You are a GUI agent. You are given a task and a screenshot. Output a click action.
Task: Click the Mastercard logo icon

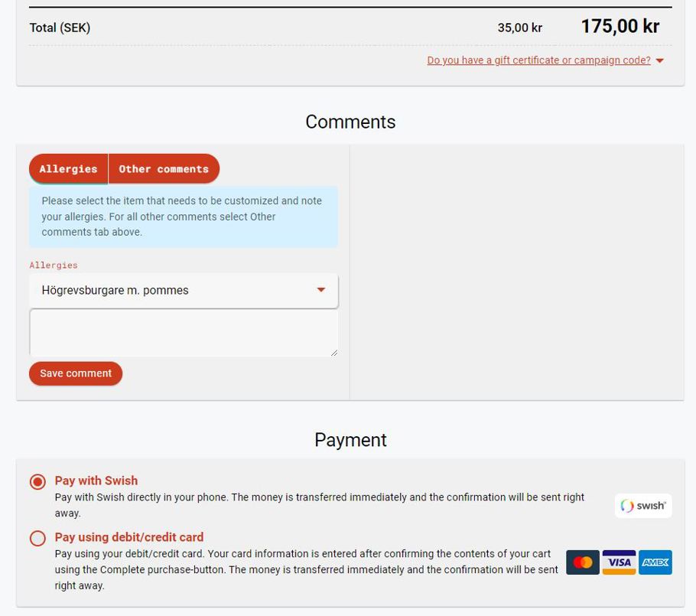coord(582,562)
